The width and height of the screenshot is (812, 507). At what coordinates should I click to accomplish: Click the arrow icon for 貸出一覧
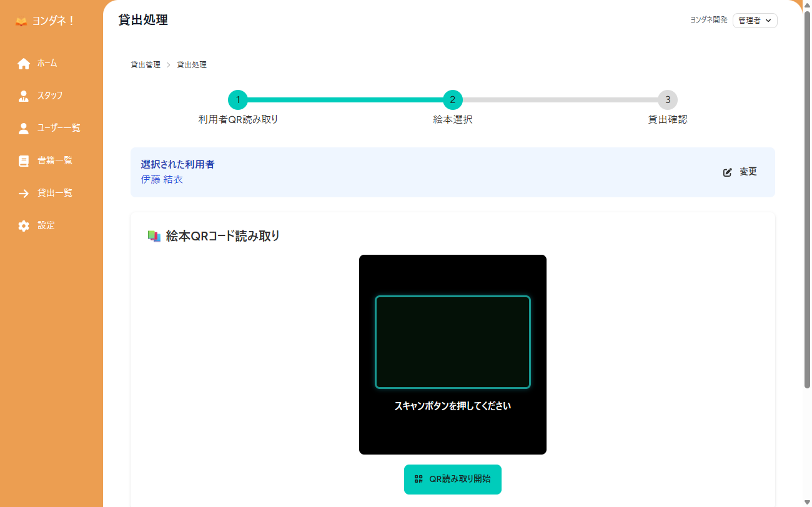[24, 193]
